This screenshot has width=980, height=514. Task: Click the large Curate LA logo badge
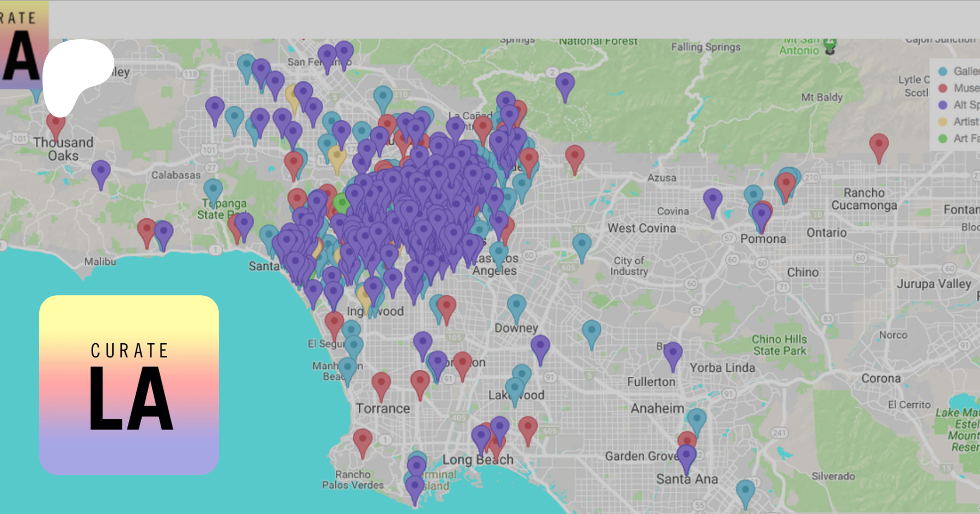[x=129, y=385]
